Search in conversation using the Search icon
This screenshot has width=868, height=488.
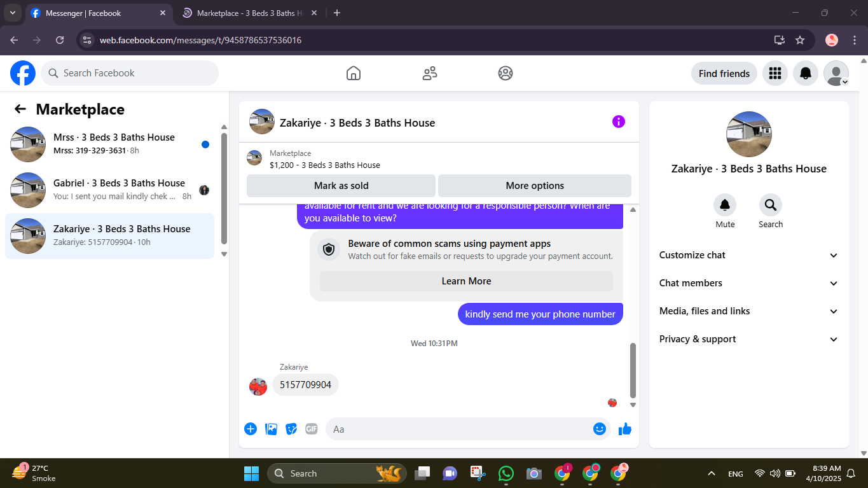pos(771,205)
